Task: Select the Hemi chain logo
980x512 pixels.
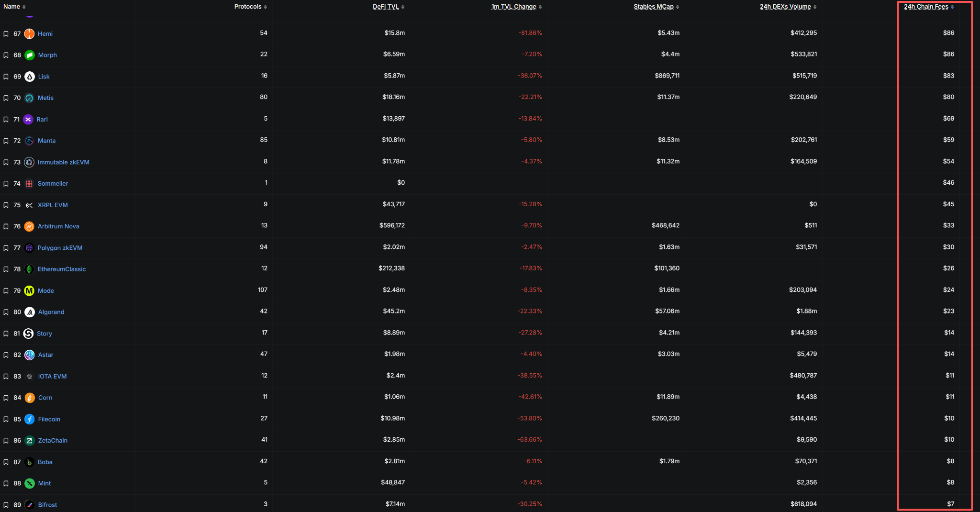Action: tap(29, 33)
